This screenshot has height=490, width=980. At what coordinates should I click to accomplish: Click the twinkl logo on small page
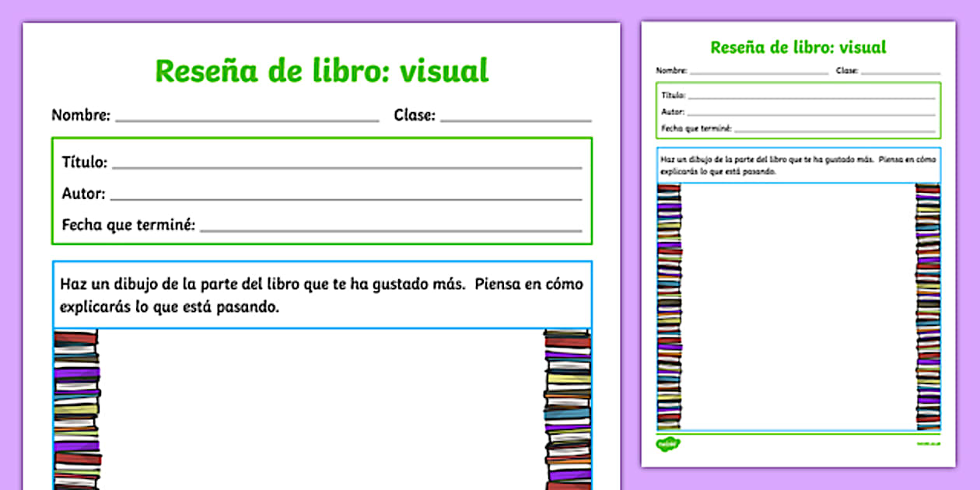click(668, 445)
